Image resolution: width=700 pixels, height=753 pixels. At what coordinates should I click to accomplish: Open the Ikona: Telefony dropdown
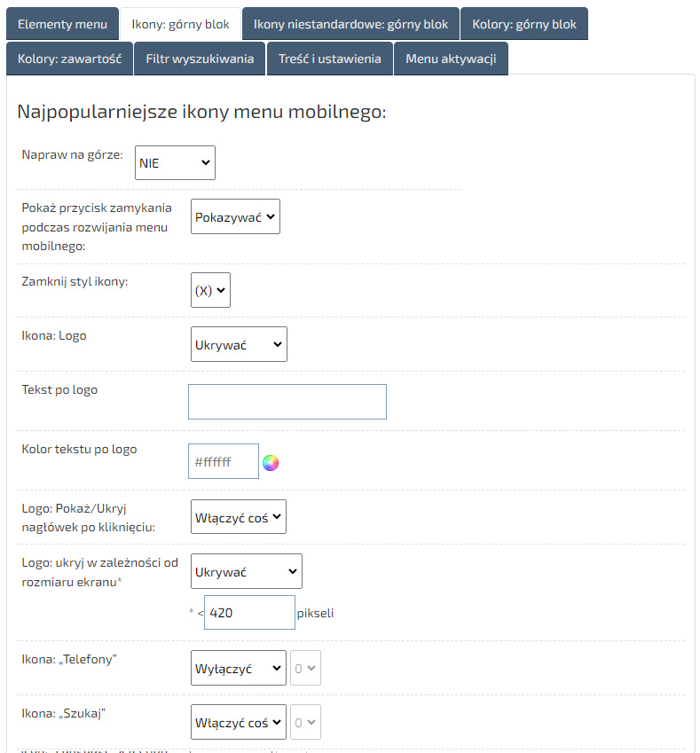[238, 669]
